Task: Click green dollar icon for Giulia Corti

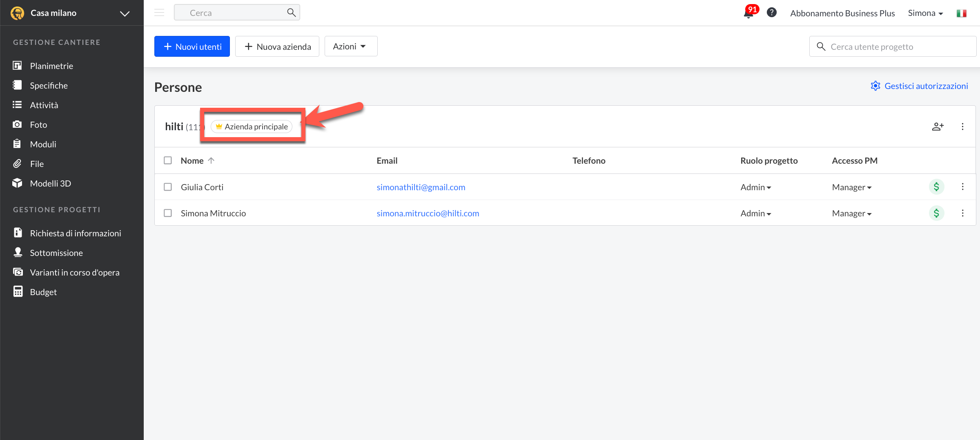Action: point(936,187)
